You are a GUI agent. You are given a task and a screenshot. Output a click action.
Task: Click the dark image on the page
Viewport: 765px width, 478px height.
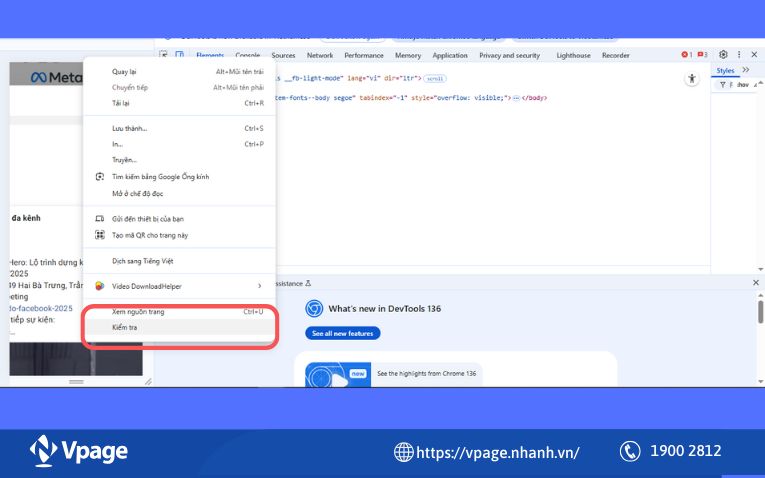[x=76, y=359]
